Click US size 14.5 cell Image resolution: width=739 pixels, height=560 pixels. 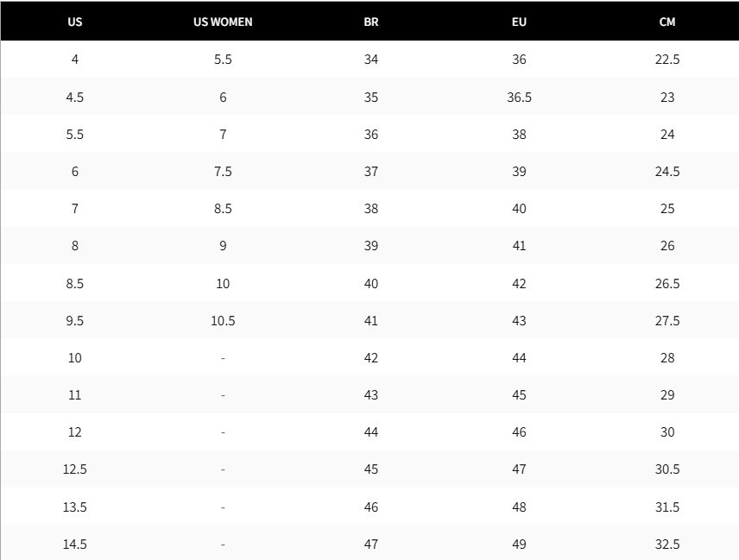[75, 544]
